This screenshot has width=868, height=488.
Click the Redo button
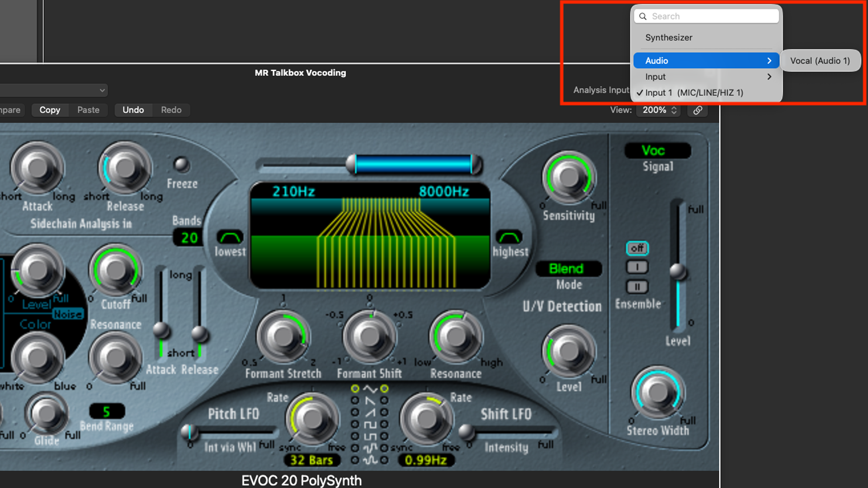[171, 110]
